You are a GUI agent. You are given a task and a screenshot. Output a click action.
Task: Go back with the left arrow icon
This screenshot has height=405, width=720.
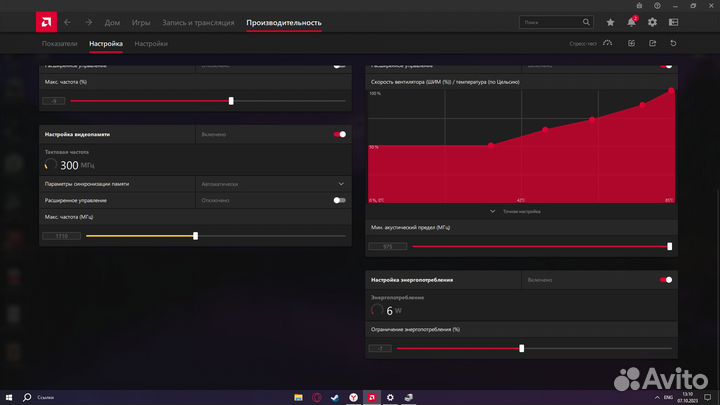68,22
